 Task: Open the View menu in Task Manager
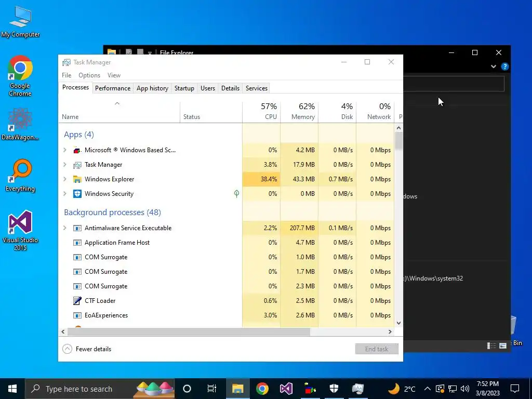point(114,75)
